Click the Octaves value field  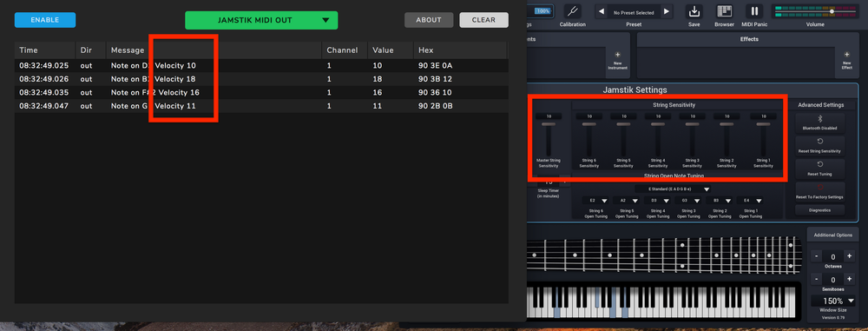(x=833, y=256)
